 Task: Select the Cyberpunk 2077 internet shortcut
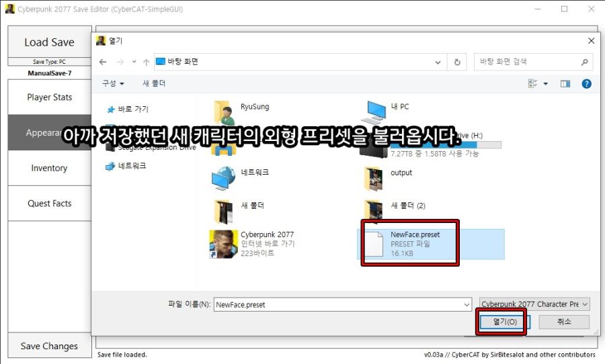coord(252,244)
